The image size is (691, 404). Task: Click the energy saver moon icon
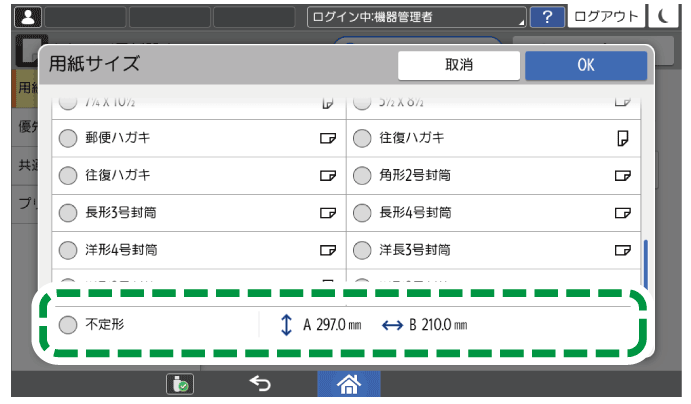pos(663,16)
